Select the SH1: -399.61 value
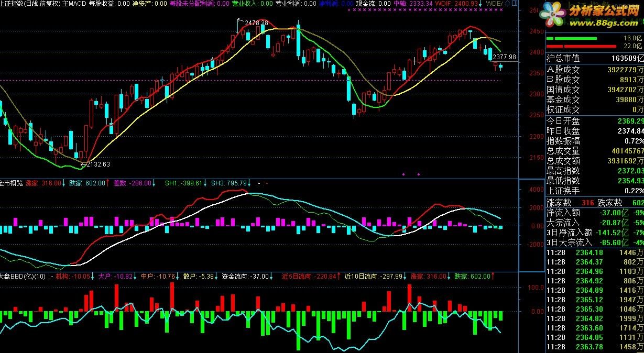This screenshot has height=353, width=644. [x=183, y=183]
